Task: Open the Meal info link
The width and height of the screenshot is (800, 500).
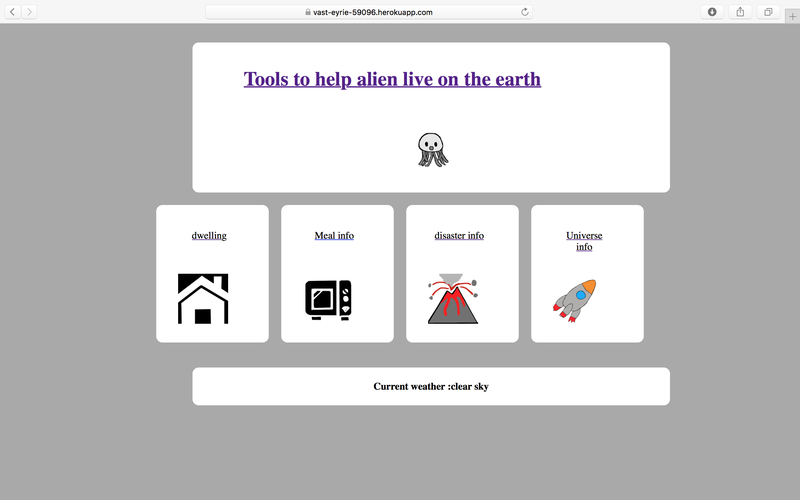Action: [334, 236]
